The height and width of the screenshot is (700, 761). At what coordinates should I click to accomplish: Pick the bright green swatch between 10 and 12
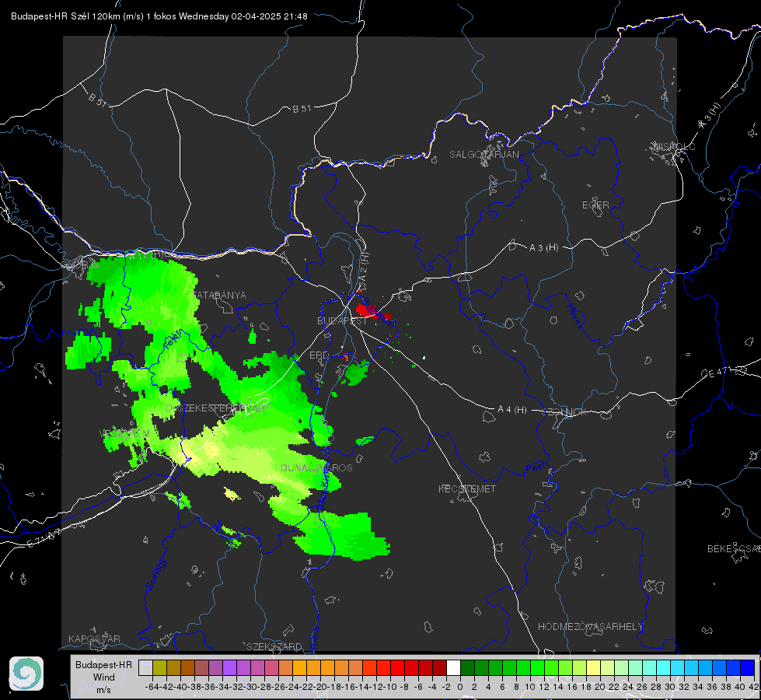[x=537, y=668]
